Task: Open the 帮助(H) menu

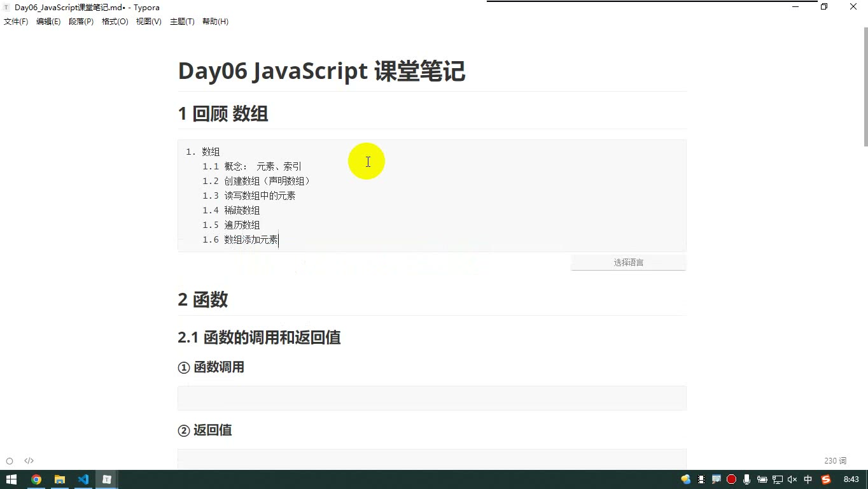Action: pyautogui.click(x=215, y=22)
